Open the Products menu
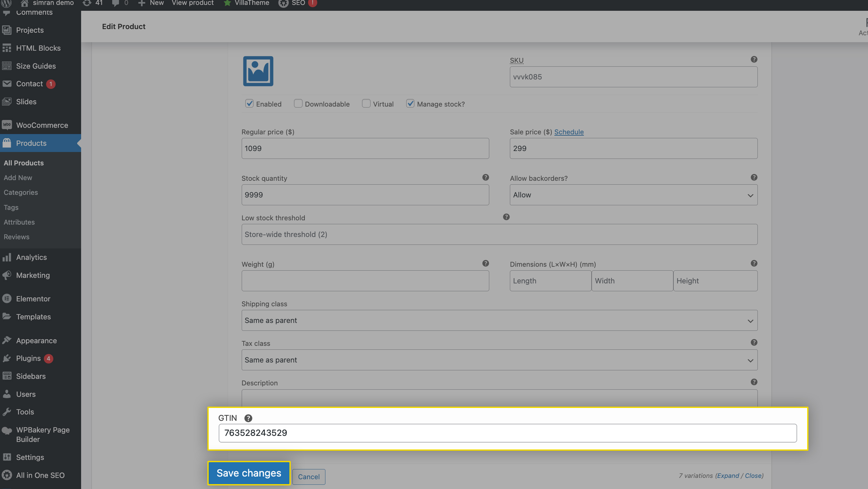This screenshot has width=868, height=489. click(x=41, y=143)
